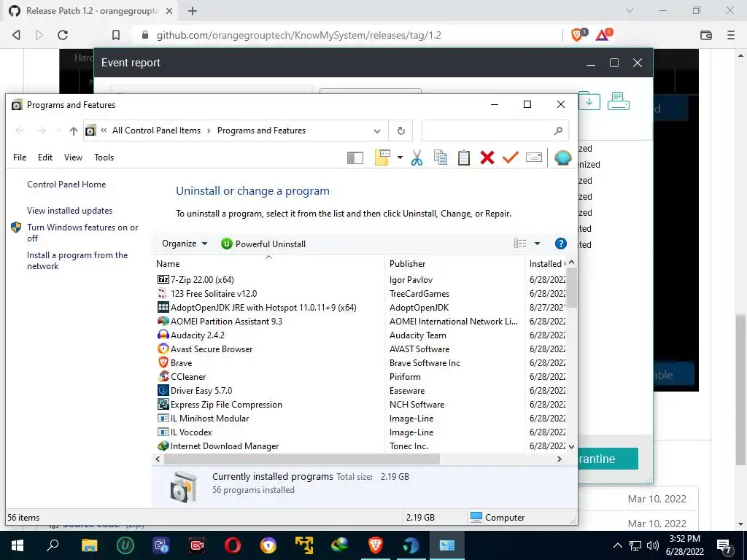Expand the address bar history dropdown
747x560 pixels.
(x=377, y=131)
